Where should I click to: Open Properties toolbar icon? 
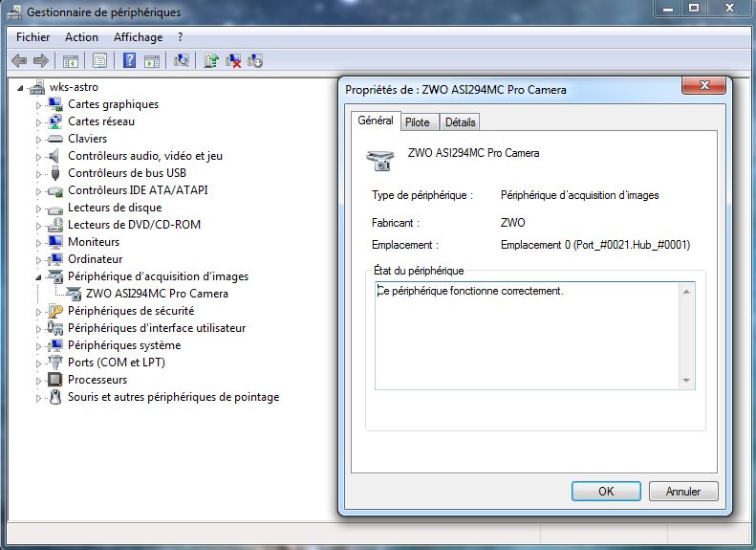coord(99,61)
